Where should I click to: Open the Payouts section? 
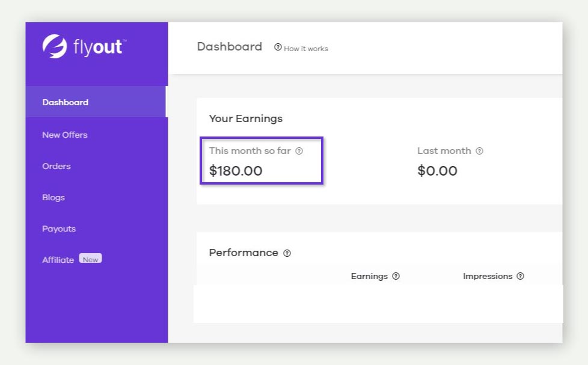point(59,229)
